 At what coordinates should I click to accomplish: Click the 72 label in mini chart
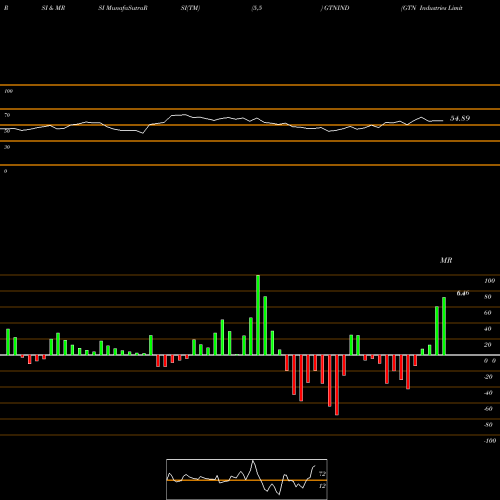click(x=322, y=474)
